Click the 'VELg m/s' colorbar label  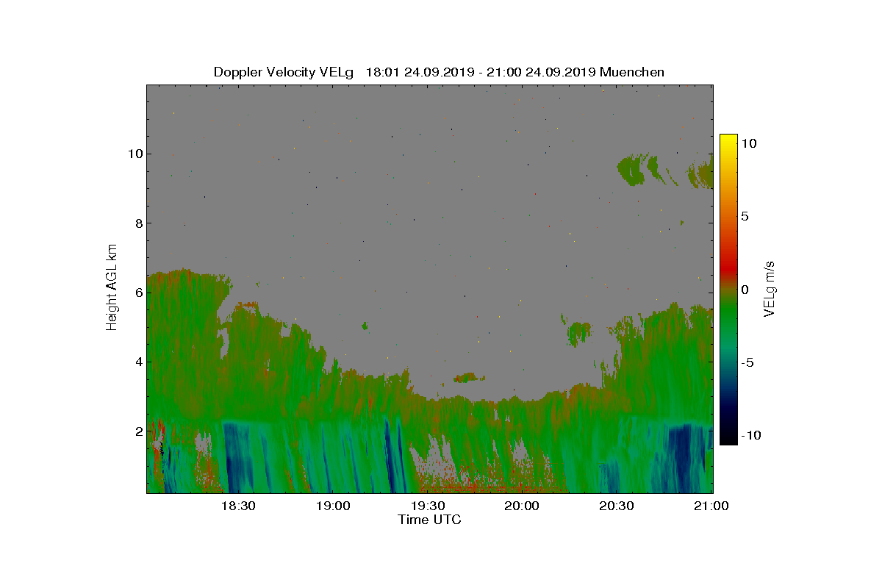coord(770,288)
